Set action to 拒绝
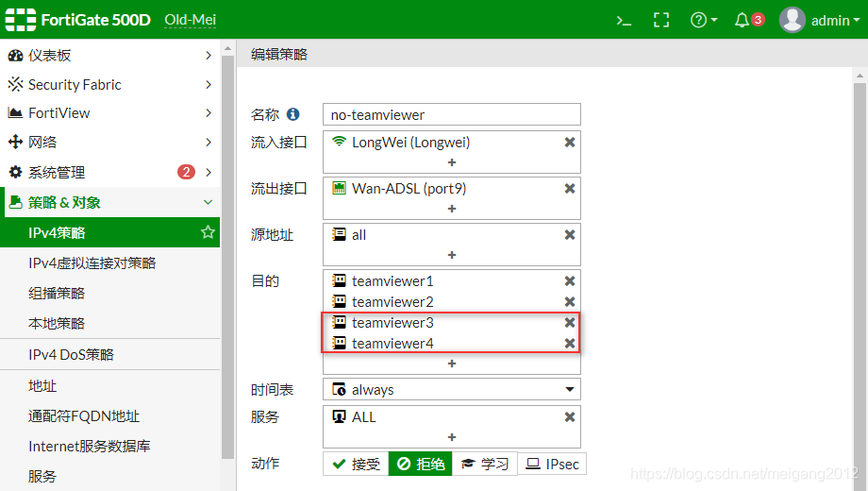 [x=421, y=464]
